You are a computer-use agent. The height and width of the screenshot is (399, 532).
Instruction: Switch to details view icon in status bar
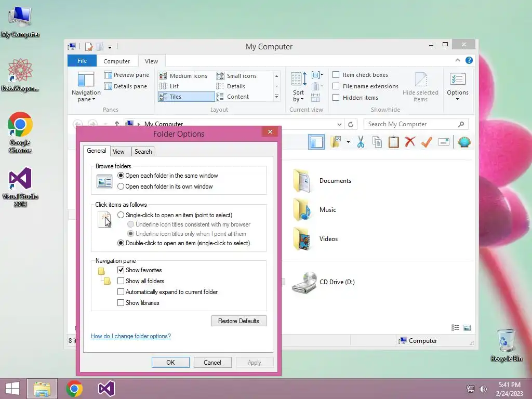click(455, 328)
